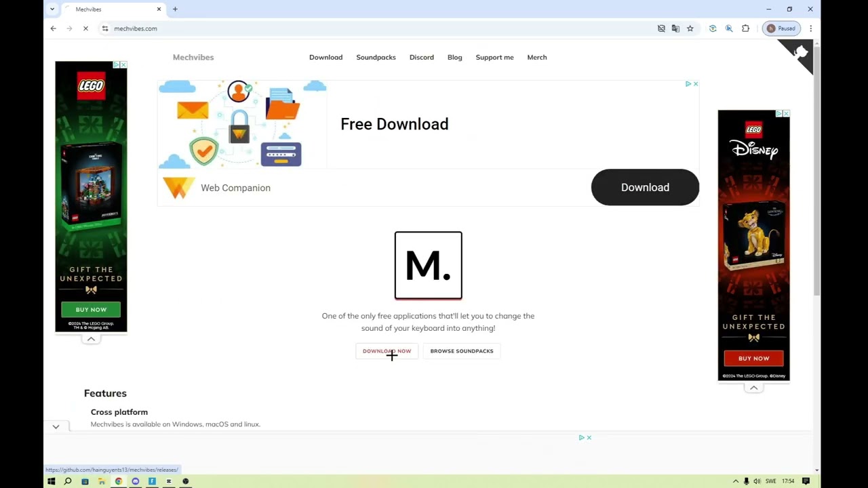This screenshot has width=868, height=488.
Task: Click the browser back arrow
Action: click(x=53, y=28)
